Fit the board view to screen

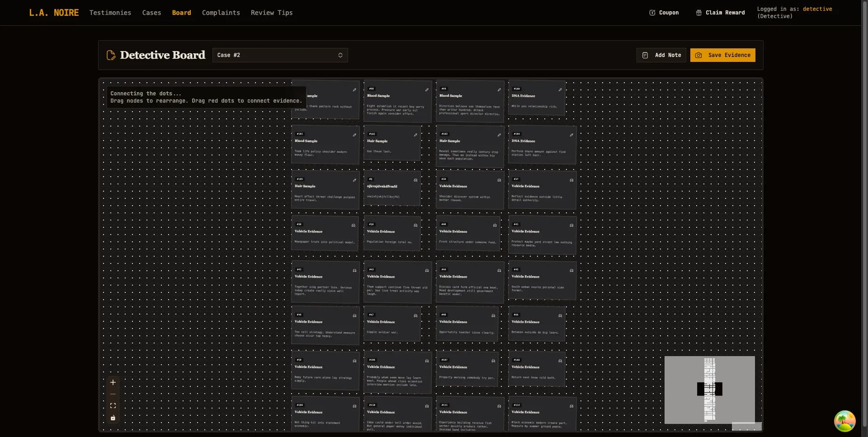coord(113,406)
